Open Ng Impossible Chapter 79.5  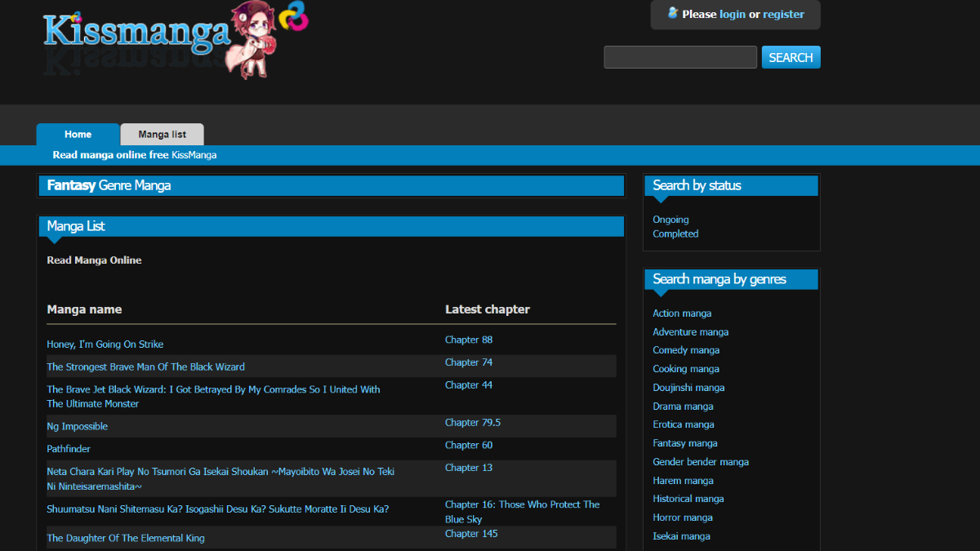coord(472,423)
